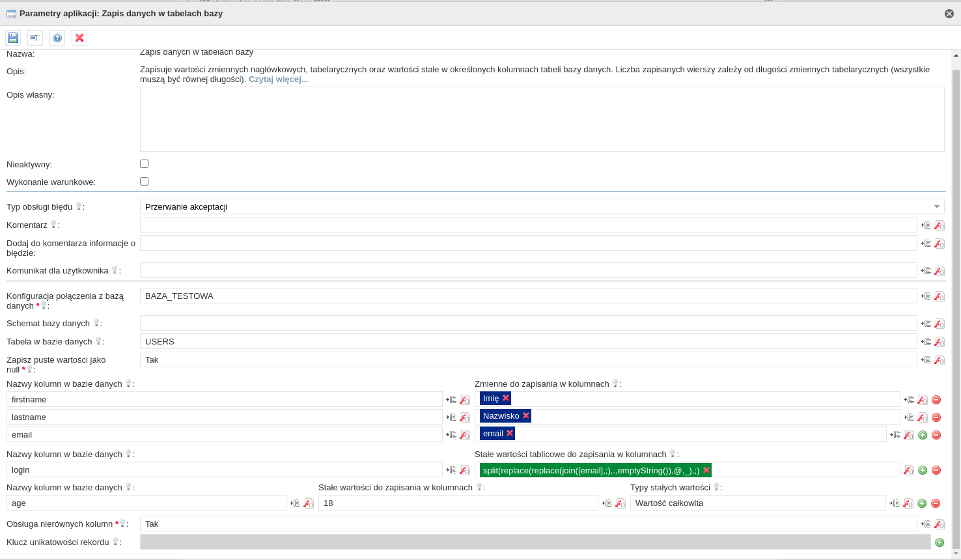
Task: Click the firstname column name field
Action: 225,400
